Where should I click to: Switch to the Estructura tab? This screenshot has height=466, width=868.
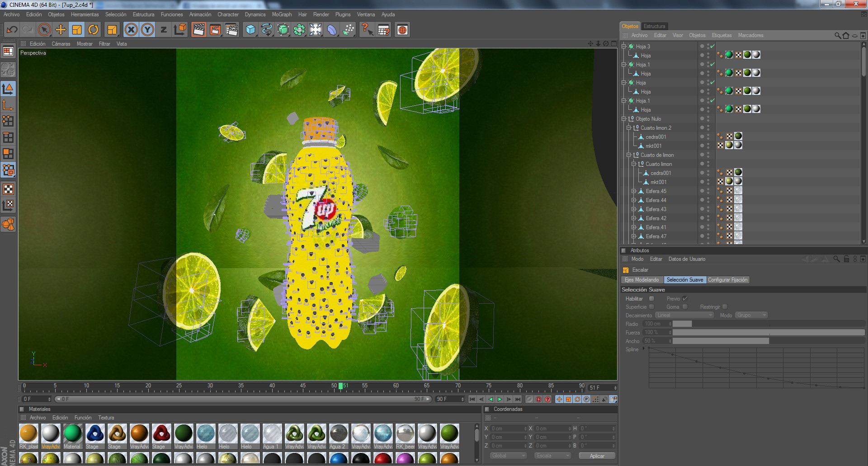pyautogui.click(x=654, y=26)
